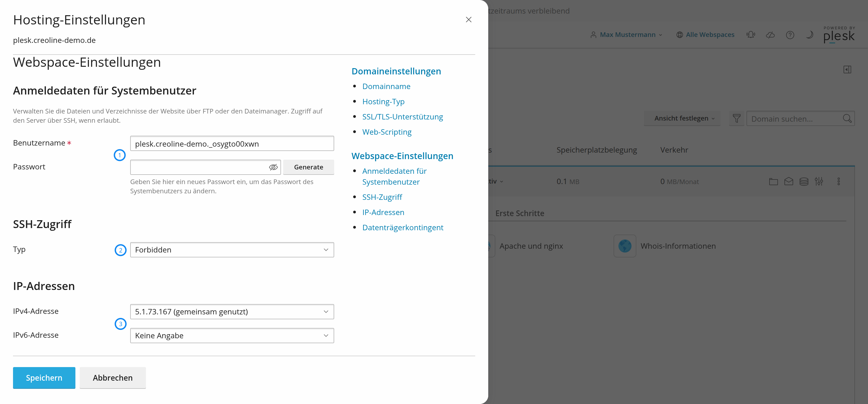Image resolution: width=868 pixels, height=404 pixels.
Task: Open Anmeldedaten für Systembenutzer link
Action: (394, 176)
